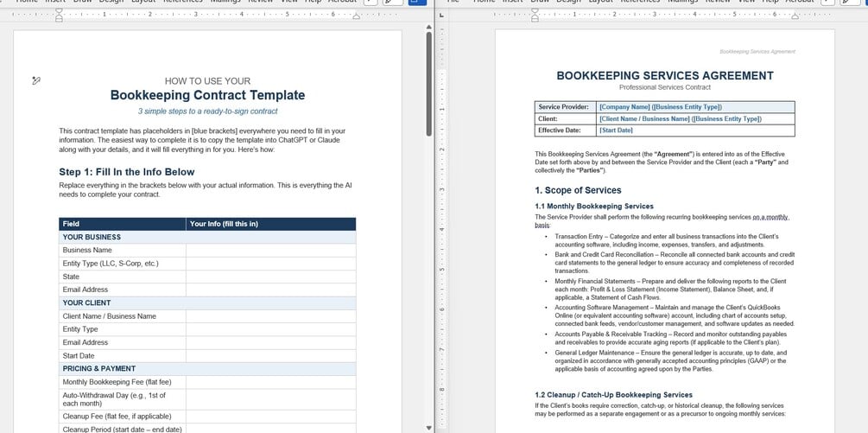Click the 'General Ledger Maintenance' bullet
This screenshot has width=868, height=433.
tap(670, 360)
